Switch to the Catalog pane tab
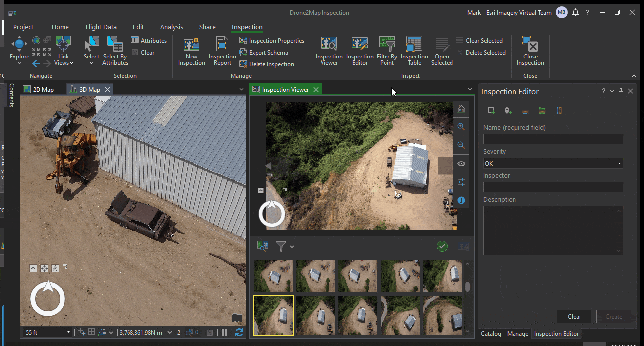The height and width of the screenshot is (346, 644). click(x=491, y=334)
